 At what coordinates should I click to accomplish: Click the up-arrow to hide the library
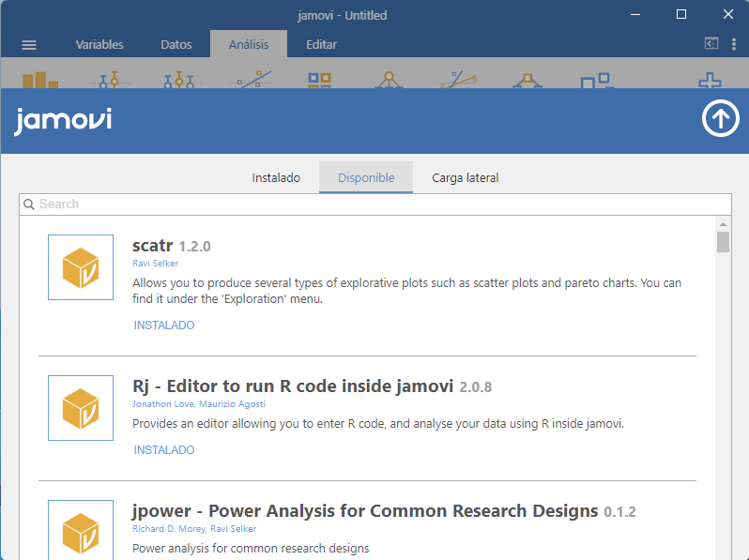(720, 119)
